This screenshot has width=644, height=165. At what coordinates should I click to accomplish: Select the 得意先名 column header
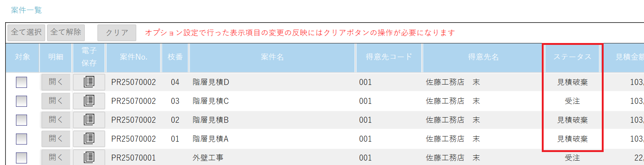pyautogui.click(x=483, y=57)
